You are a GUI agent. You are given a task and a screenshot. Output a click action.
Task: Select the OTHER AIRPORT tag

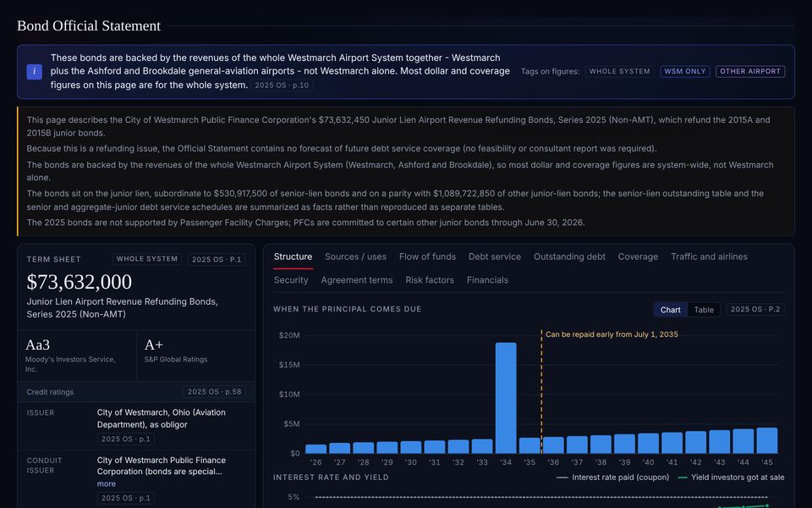pyautogui.click(x=750, y=71)
